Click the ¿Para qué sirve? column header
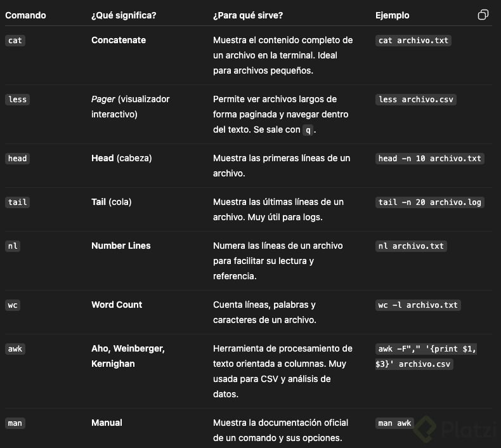The width and height of the screenshot is (501, 448). pos(248,15)
